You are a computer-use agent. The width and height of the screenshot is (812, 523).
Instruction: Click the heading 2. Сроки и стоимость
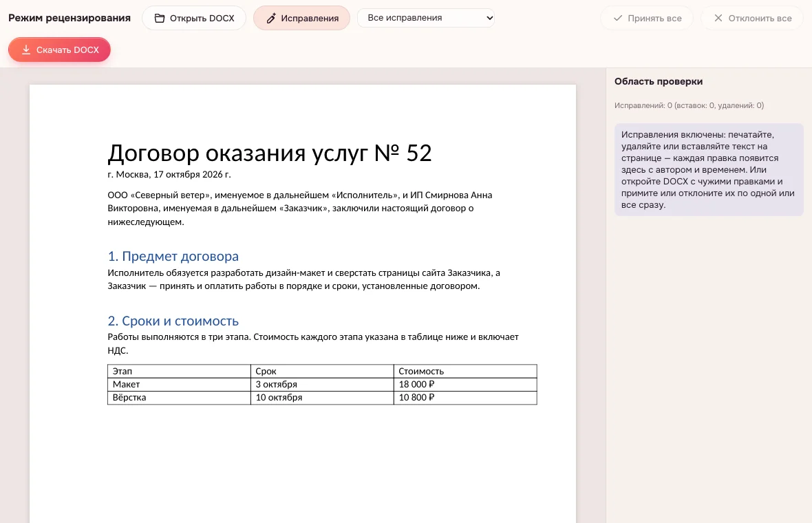pos(173,321)
